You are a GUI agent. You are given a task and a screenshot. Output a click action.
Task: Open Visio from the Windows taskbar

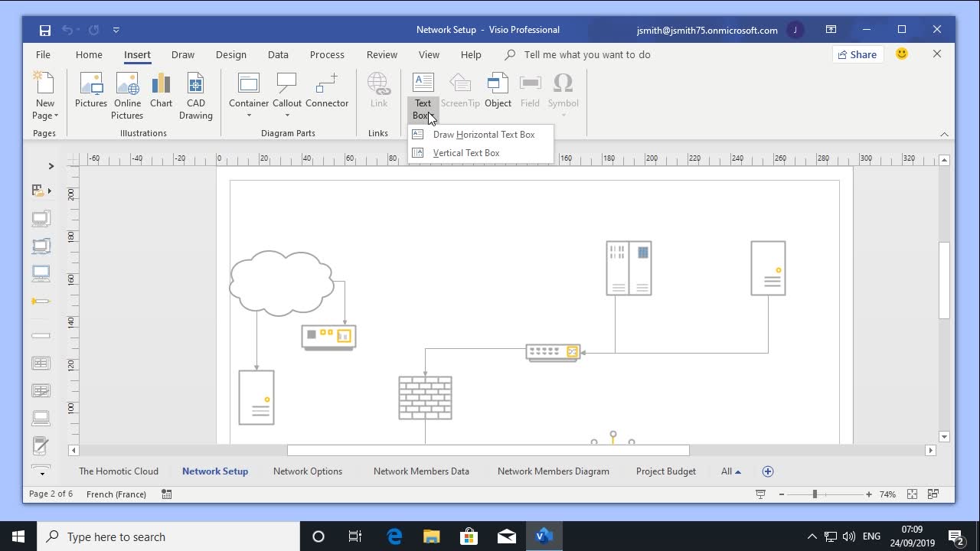[544, 536]
